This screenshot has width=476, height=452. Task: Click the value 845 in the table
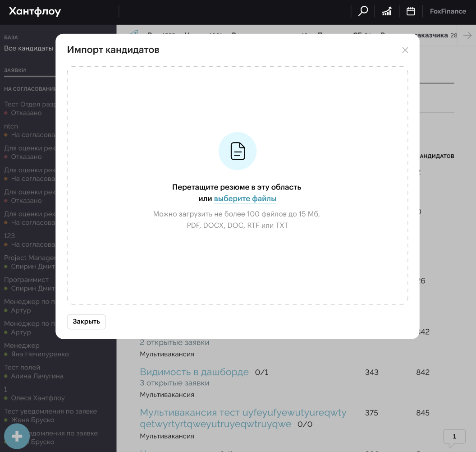tap(422, 413)
